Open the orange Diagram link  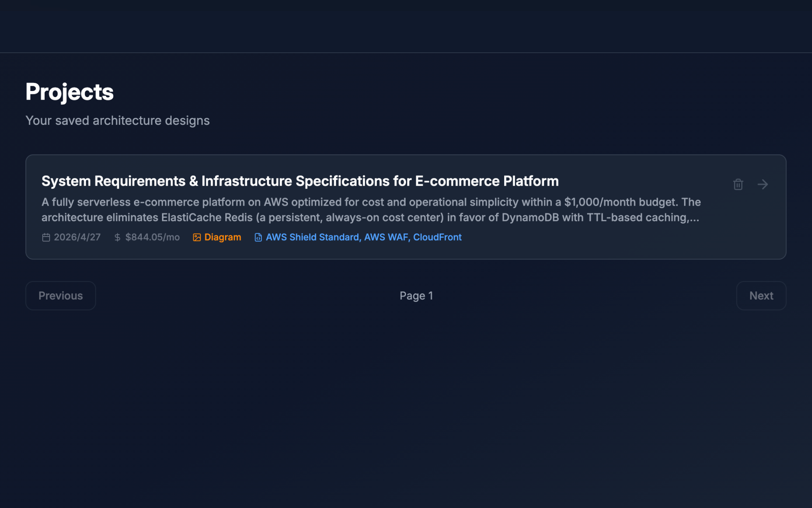click(x=222, y=237)
